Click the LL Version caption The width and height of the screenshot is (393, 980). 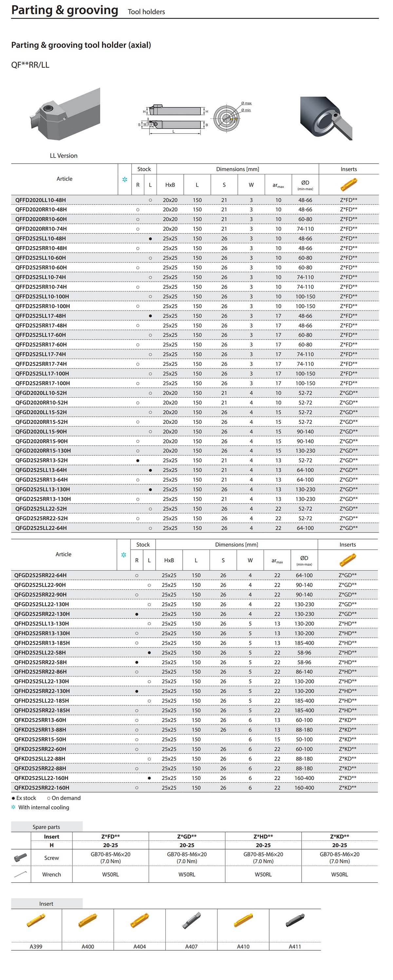pyautogui.click(x=64, y=156)
